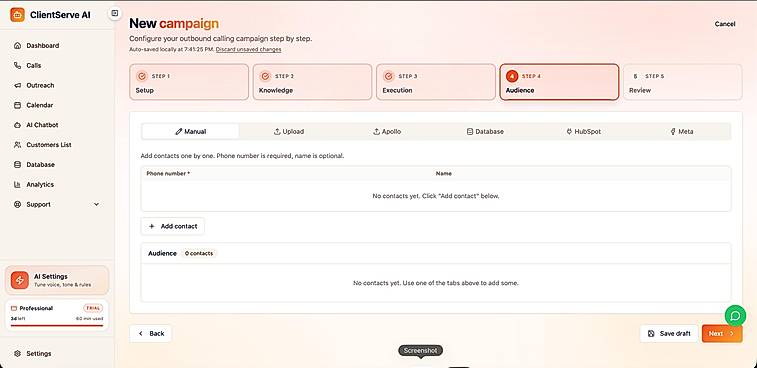Click the Step 4 number badge
Screen dimensions: 757x368
(x=512, y=76)
